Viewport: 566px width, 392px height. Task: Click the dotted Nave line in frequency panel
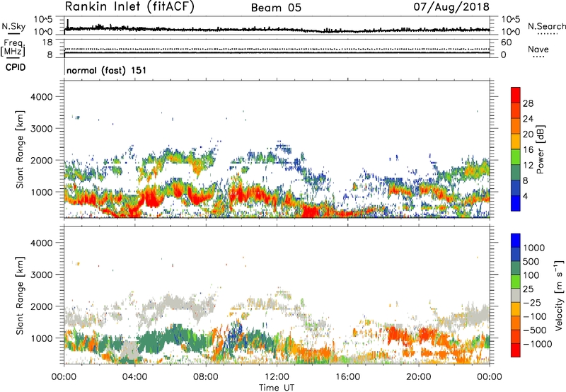(277, 49)
